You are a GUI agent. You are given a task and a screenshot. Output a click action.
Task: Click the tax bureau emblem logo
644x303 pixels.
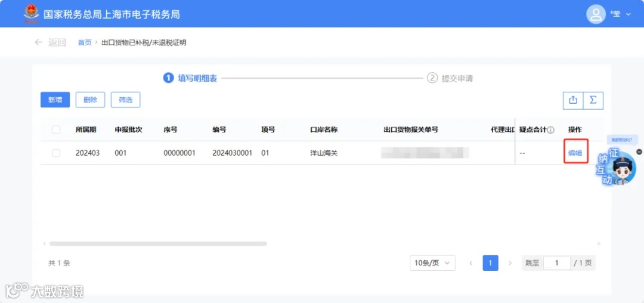[31, 14]
